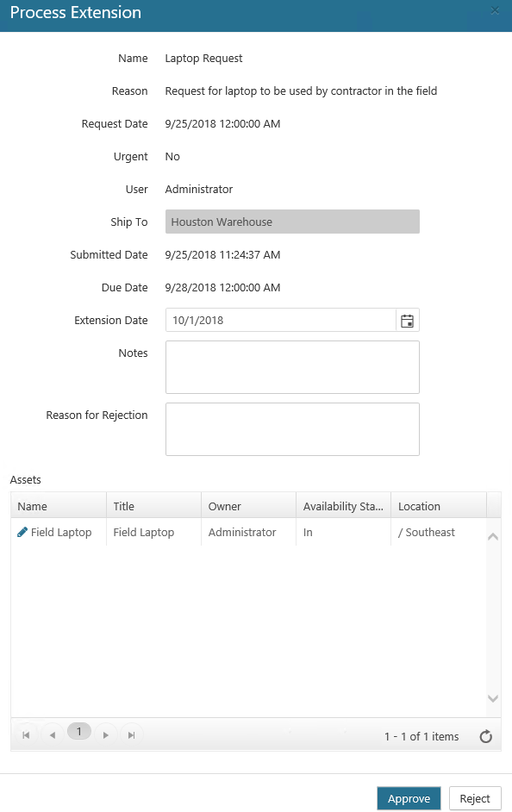Click the grid's scroll up arrow

493,536
